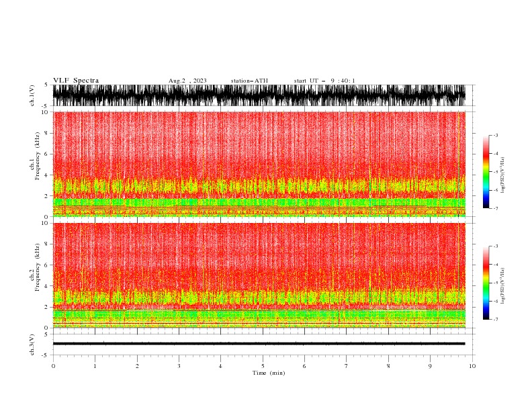Click the "10" kHz tick of ch.1 spectrogram

44,112
